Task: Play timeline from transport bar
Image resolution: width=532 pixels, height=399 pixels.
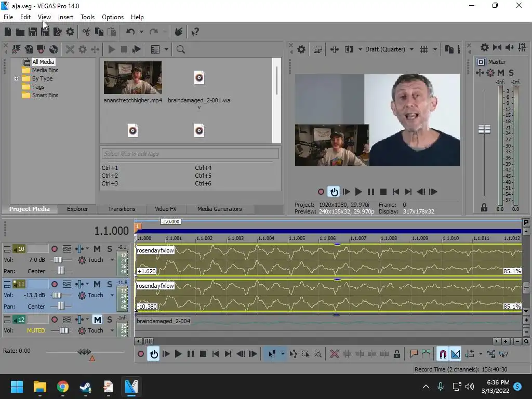Action: (178, 354)
